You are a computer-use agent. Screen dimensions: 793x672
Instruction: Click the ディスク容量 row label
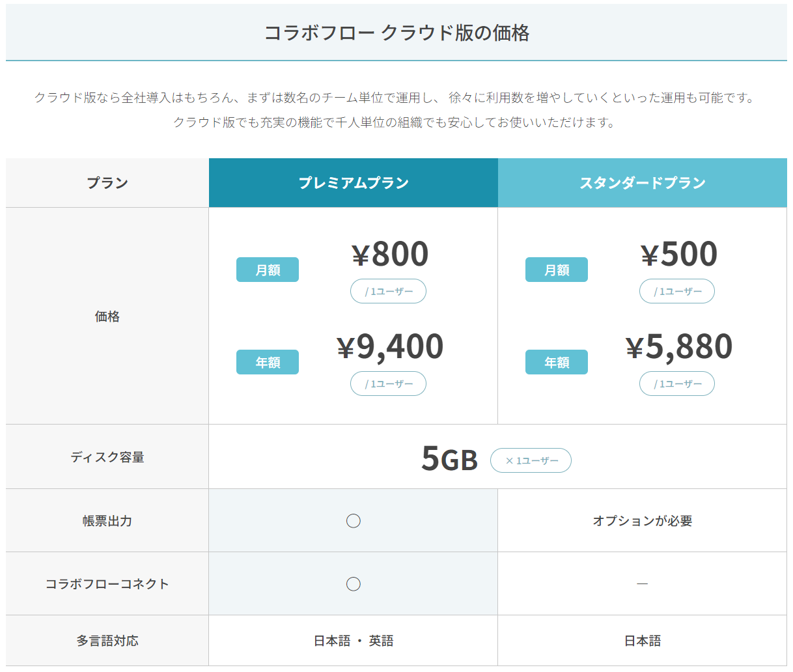point(107,457)
